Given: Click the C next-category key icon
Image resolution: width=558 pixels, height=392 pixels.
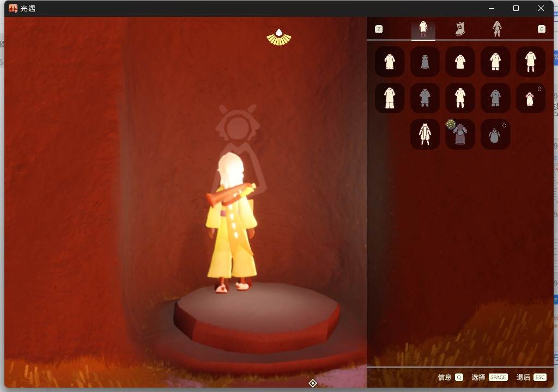Looking at the screenshot, I should pos(541,29).
